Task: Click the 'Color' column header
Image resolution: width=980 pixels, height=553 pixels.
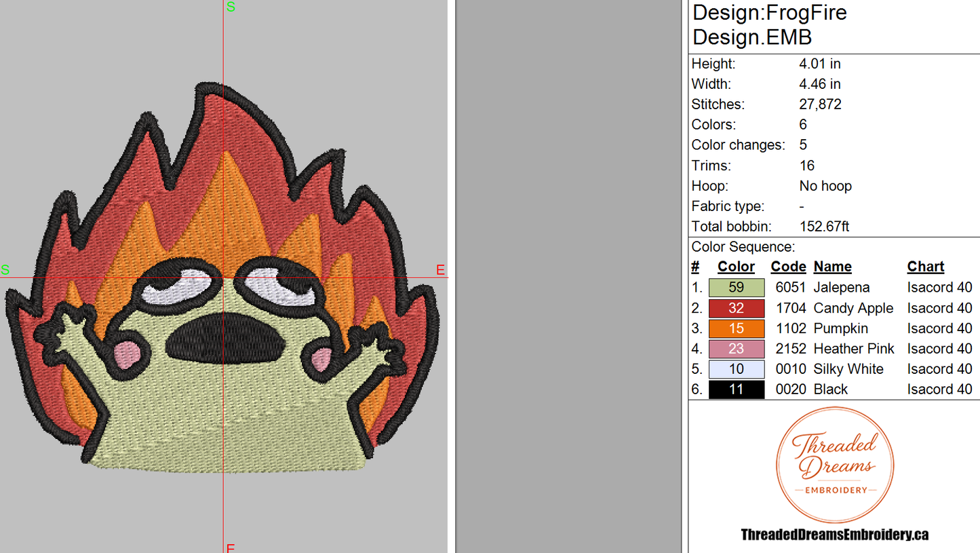Action: tap(736, 267)
